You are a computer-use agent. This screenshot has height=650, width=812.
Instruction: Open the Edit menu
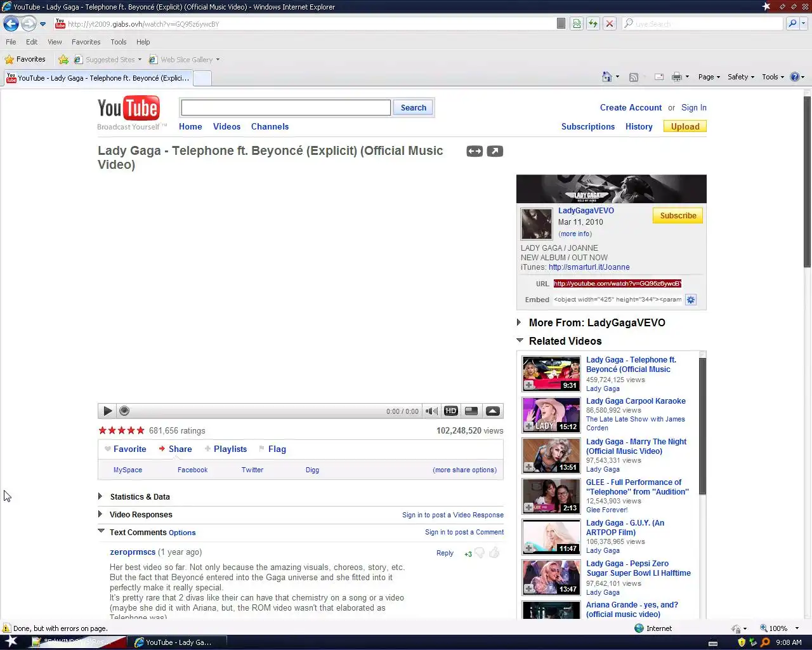tap(32, 42)
